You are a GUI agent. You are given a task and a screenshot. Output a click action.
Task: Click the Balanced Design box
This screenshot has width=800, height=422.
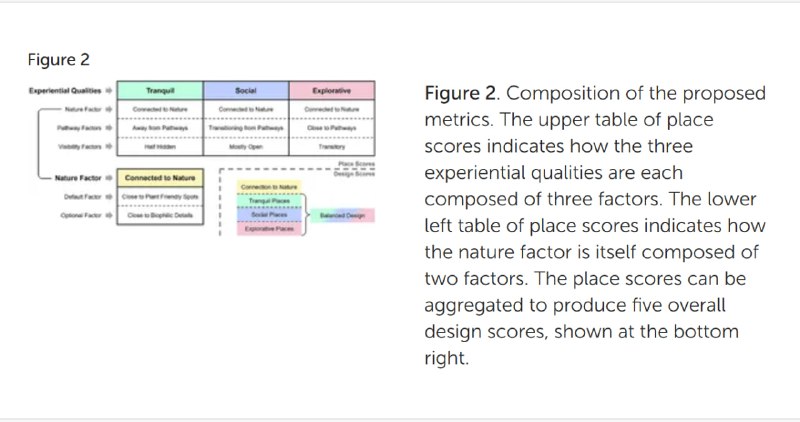point(342,215)
